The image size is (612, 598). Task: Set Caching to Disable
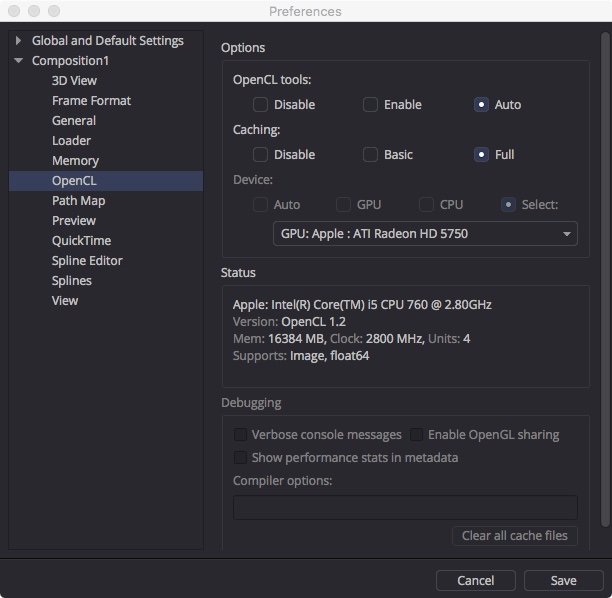[260, 155]
